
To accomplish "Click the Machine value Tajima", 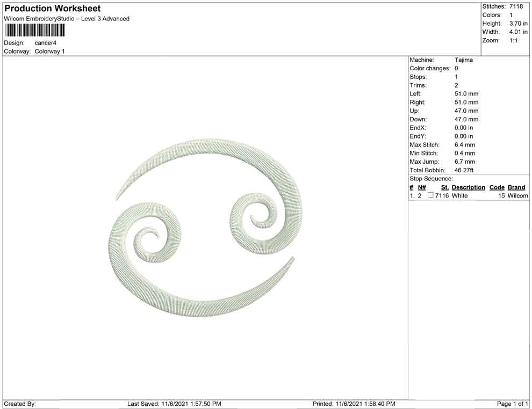I will (x=463, y=60).
